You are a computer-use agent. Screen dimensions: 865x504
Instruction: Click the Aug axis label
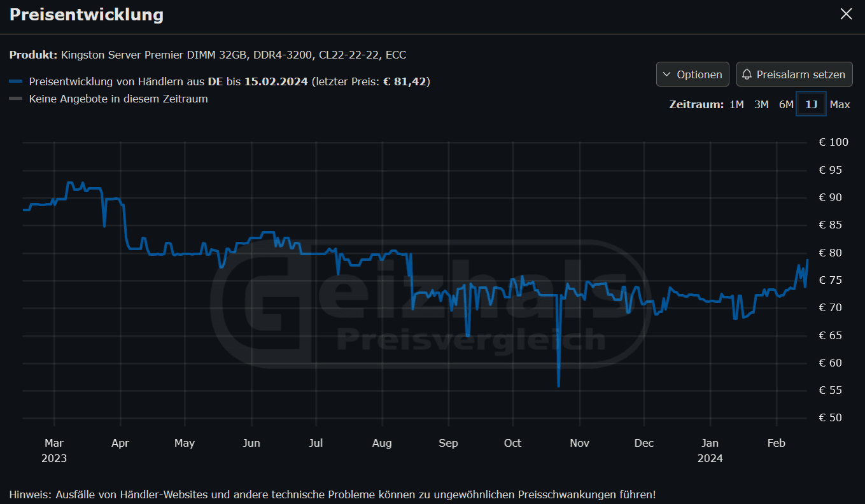coord(382,443)
